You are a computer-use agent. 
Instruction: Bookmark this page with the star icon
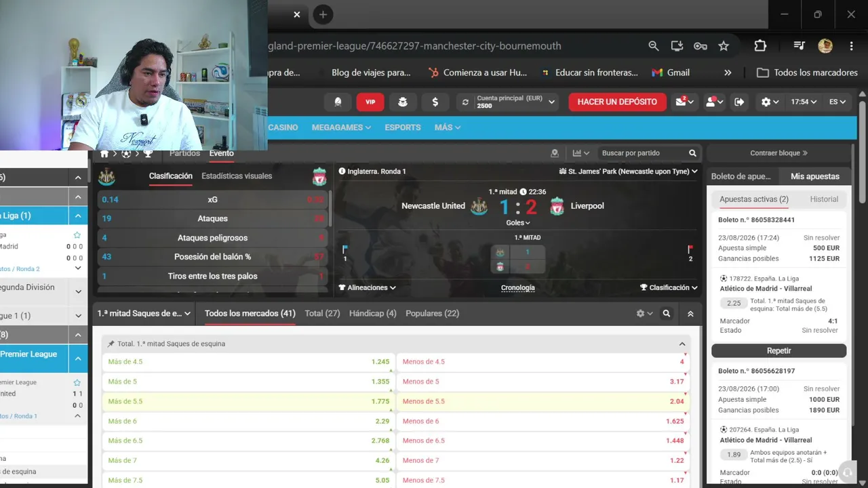(724, 46)
